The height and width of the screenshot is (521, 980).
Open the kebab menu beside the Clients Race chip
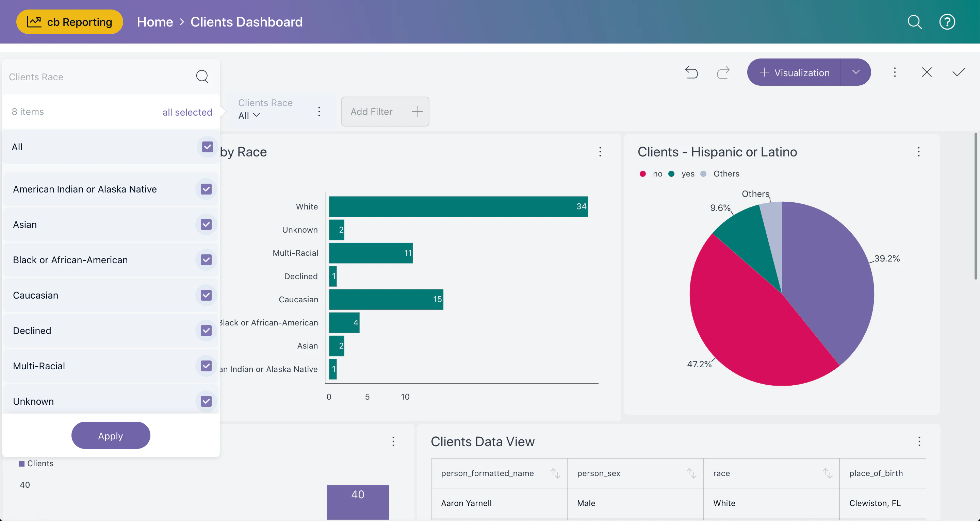tap(319, 112)
